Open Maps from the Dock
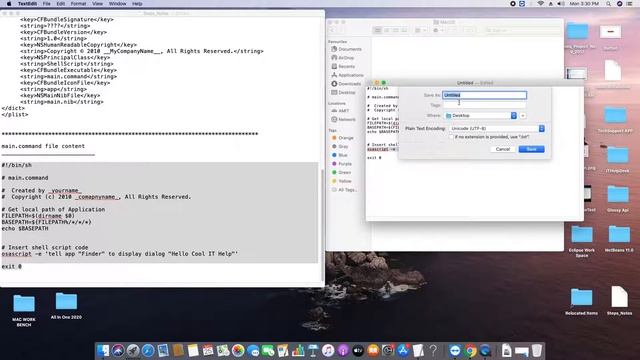Image resolution: width=640 pixels, height=360 pixels. click(x=223, y=350)
